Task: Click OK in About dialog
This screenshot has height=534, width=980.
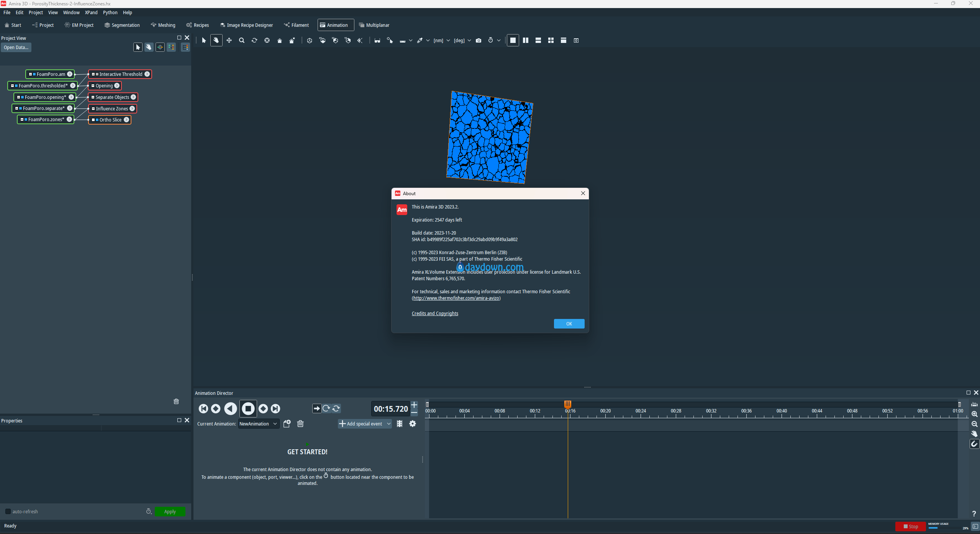Action: click(x=569, y=324)
